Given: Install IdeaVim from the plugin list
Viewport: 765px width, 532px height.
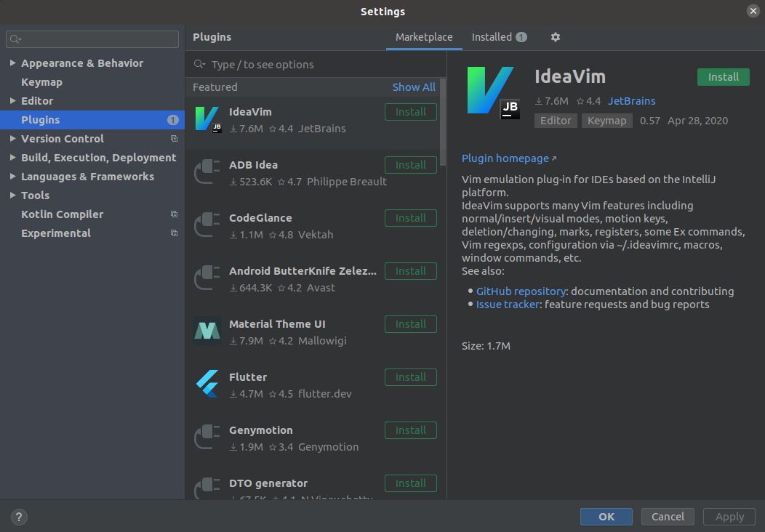Looking at the screenshot, I should [x=411, y=112].
